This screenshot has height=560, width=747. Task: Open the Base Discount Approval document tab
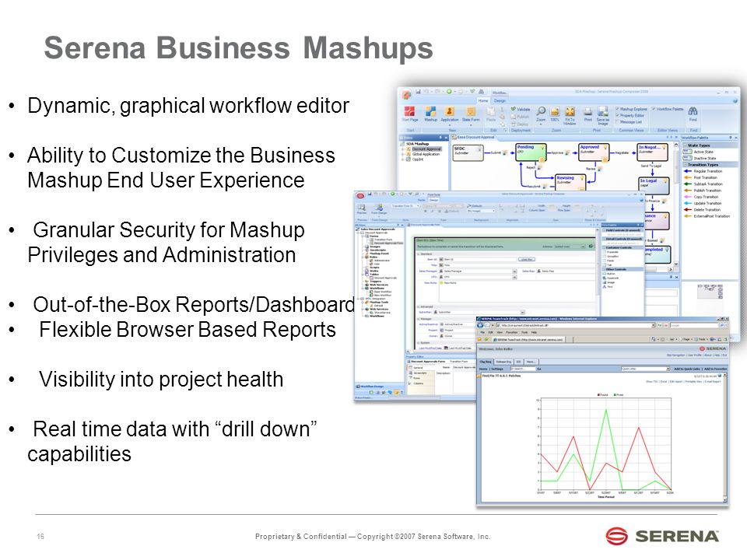[474, 137]
